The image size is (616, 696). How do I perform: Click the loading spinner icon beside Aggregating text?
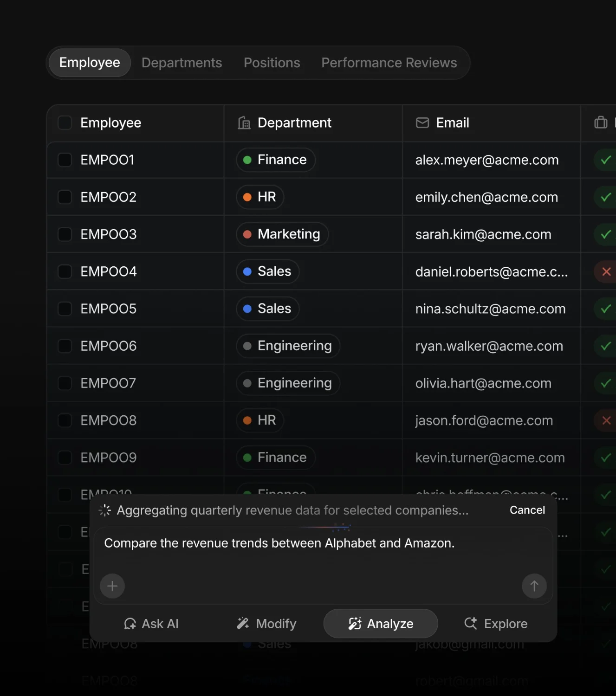pyautogui.click(x=105, y=510)
